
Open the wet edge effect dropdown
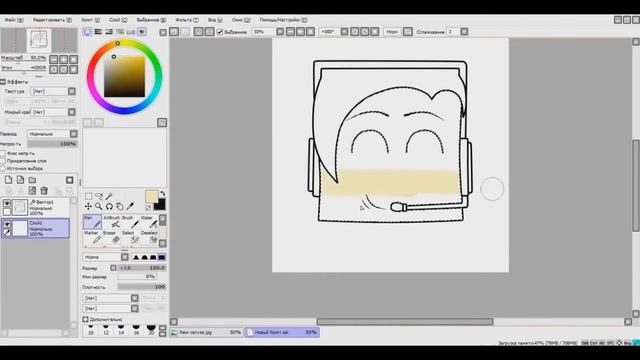coord(53,112)
